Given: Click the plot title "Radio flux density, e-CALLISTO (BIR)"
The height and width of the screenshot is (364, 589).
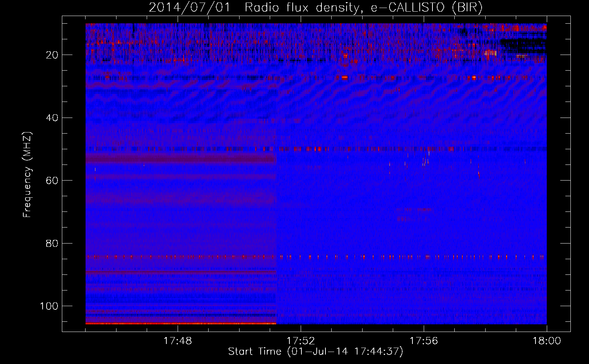Looking at the screenshot, I should (x=364, y=8).
